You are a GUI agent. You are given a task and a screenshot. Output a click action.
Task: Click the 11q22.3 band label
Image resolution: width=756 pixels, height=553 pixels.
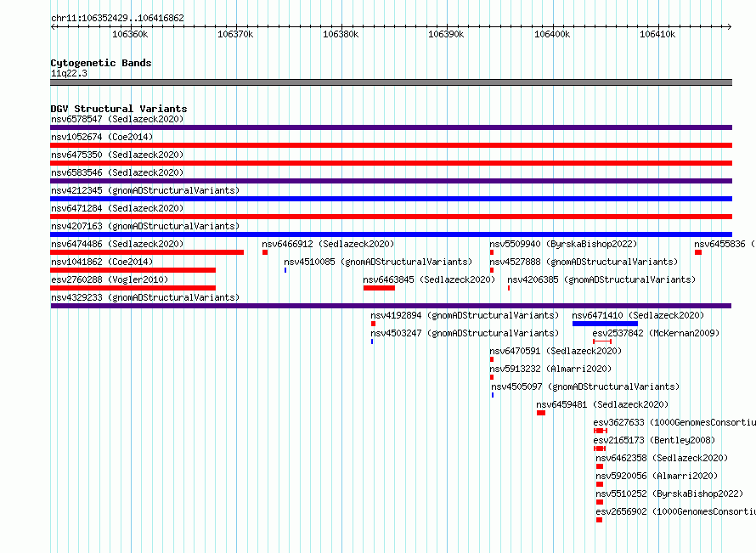click(x=69, y=73)
